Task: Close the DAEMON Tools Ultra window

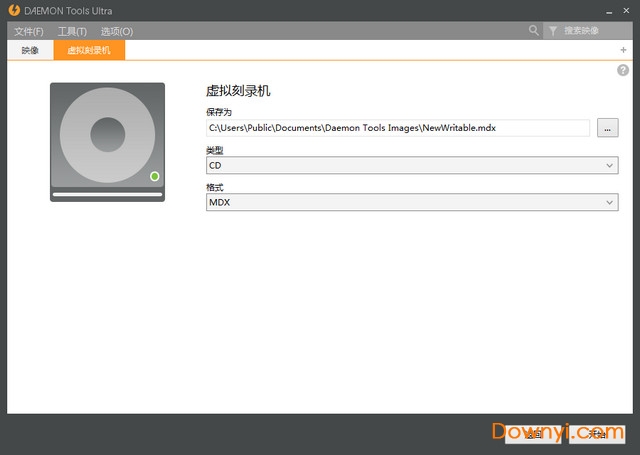Action: [626, 11]
